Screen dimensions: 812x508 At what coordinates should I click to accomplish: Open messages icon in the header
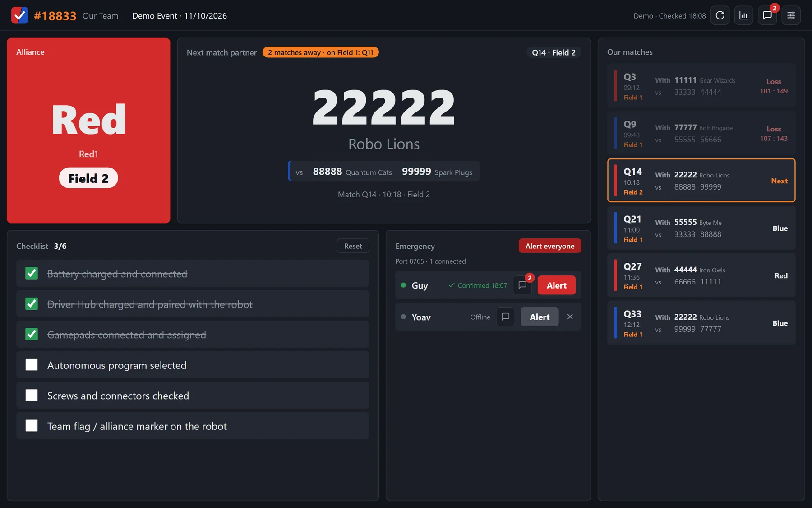click(x=767, y=15)
